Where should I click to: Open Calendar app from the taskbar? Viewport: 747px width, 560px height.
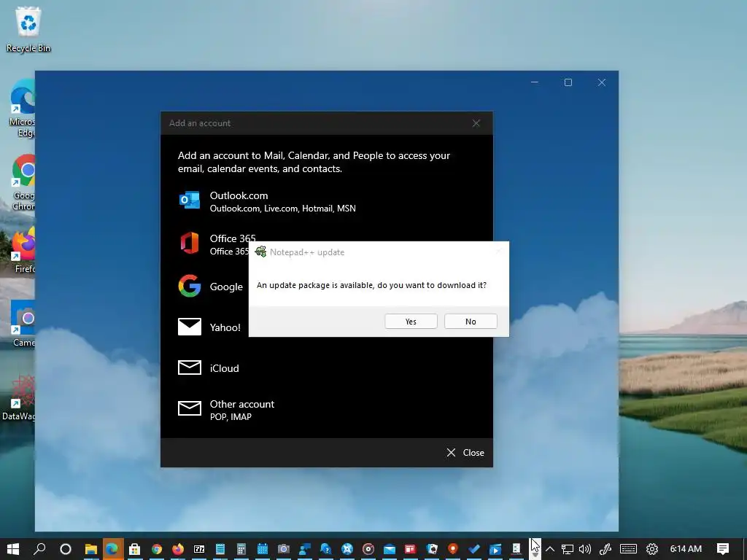coord(263,549)
